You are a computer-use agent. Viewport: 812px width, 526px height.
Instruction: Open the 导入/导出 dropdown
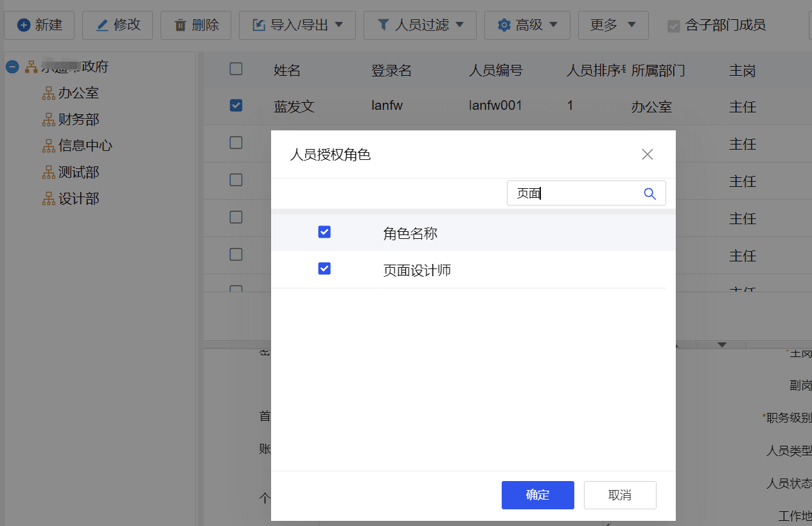[x=297, y=25]
